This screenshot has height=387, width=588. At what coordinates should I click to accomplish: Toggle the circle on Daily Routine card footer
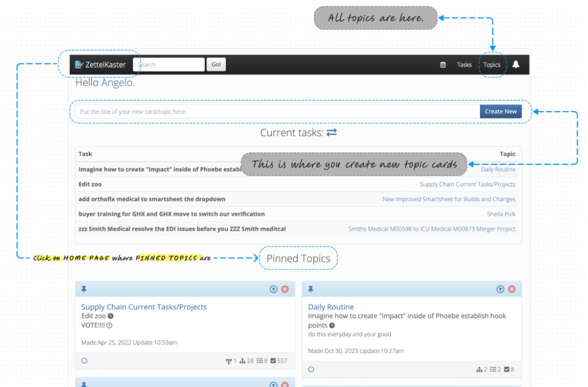311,369
